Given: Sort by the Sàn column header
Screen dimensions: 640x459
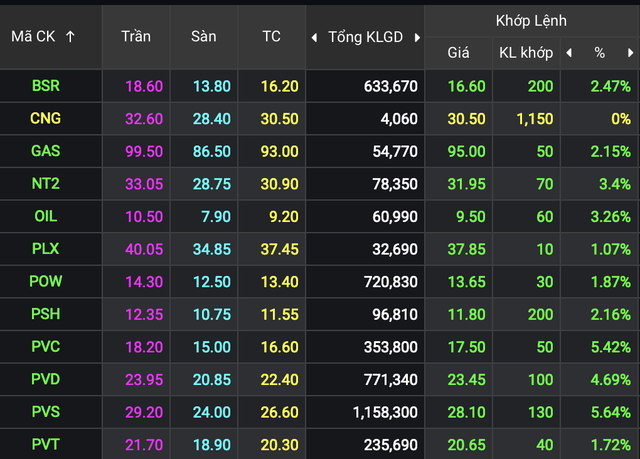Looking at the screenshot, I should [x=204, y=37].
